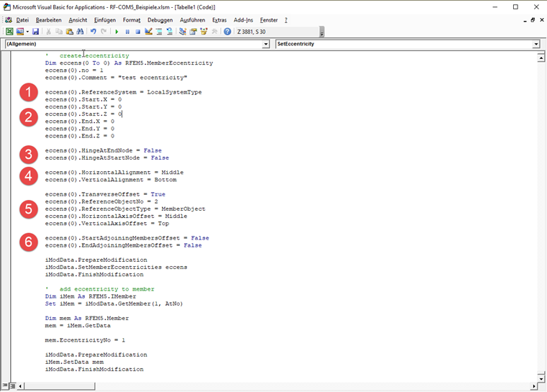Open the Format menu
547x392 pixels.
tap(132, 20)
